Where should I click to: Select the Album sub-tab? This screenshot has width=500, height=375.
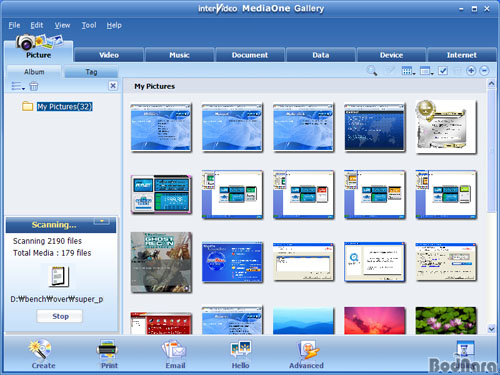point(34,72)
